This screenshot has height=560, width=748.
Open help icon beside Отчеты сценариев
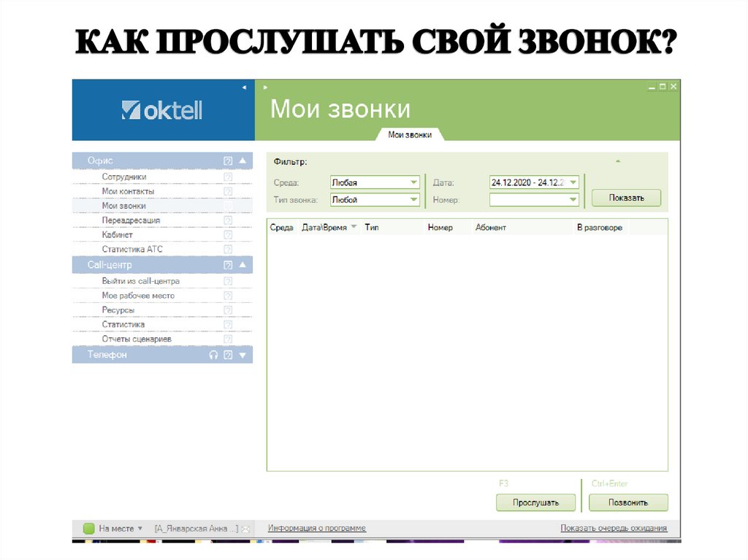point(228,339)
